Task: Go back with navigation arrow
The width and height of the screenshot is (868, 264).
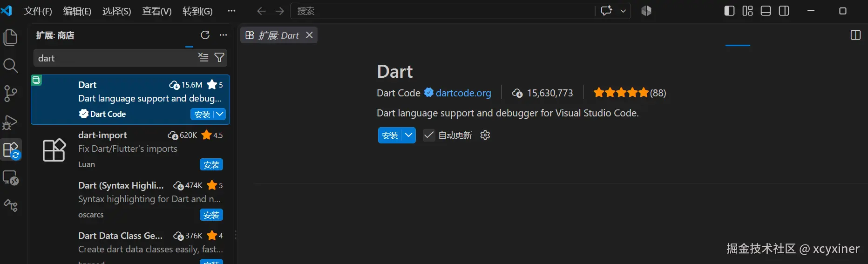Action: pyautogui.click(x=261, y=11)
